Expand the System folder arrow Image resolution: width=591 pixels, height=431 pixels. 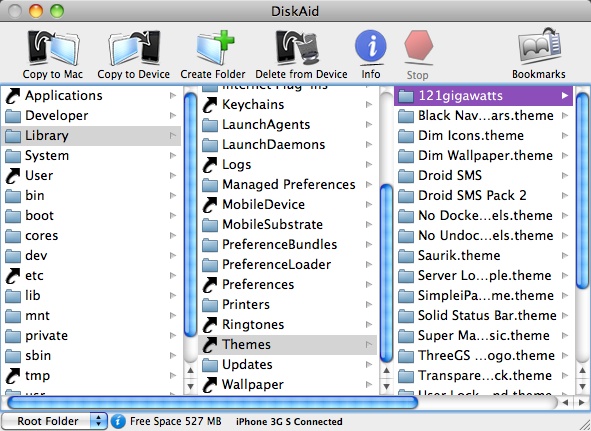[173, 155]
